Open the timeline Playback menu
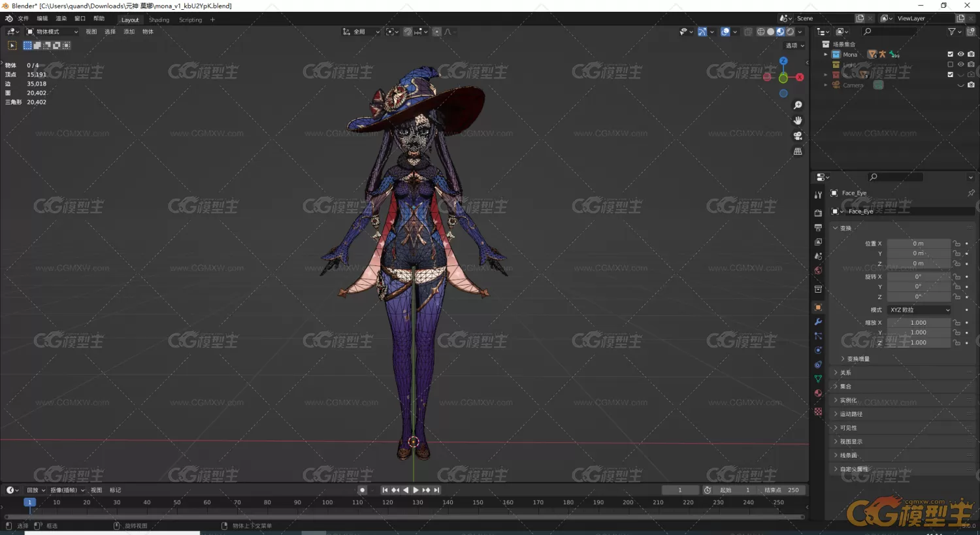The width and height of the screenshot is (980, 535). (36, 490)
